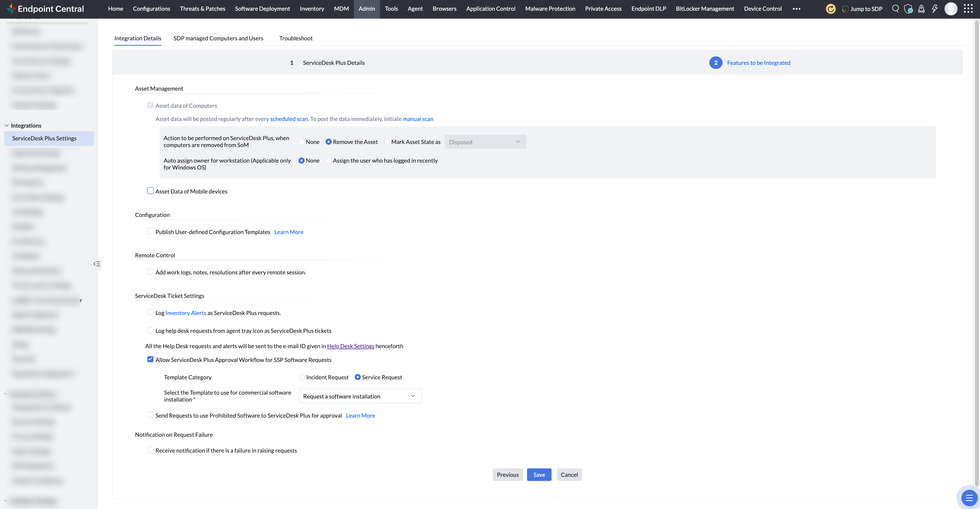Switch to SDP managed Computers and Users tab

pyautogui.click(x=218, y=38)
